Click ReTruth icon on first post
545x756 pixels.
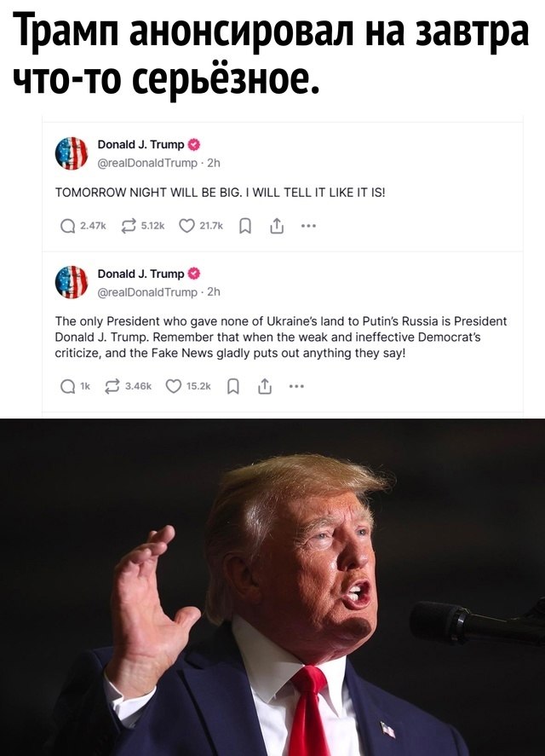pos(129,226)
